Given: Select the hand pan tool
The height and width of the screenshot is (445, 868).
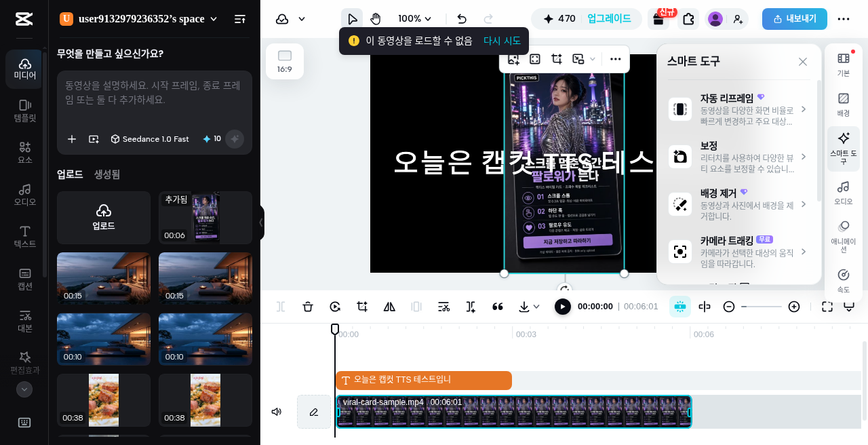Looking at the screenshot, I should point(375,19).
